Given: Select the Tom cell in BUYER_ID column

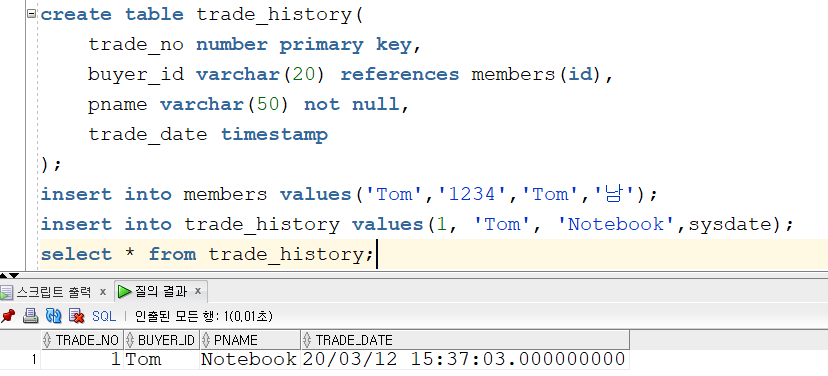Looking at the screenshot, I should (x=161, y=360).
